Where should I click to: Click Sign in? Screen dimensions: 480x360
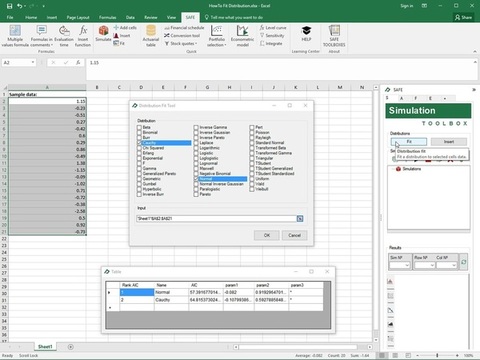[x=407, y=6]
